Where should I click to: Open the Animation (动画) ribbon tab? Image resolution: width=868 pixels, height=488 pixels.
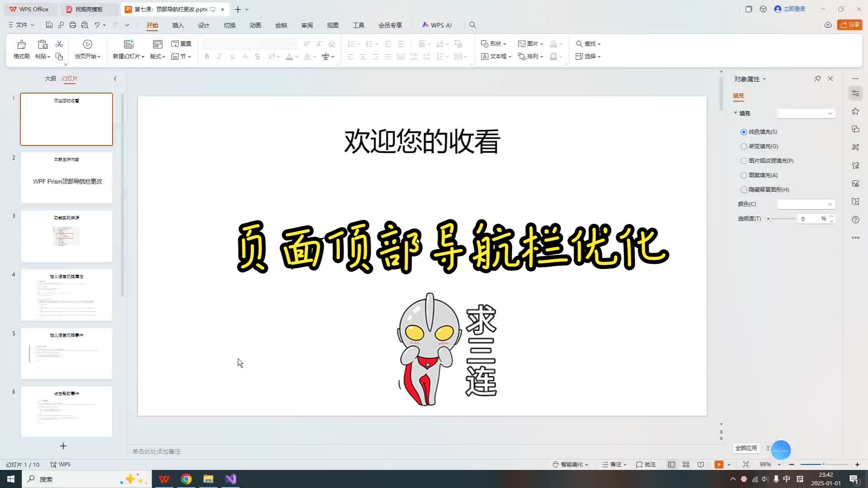tap(255, 25)
